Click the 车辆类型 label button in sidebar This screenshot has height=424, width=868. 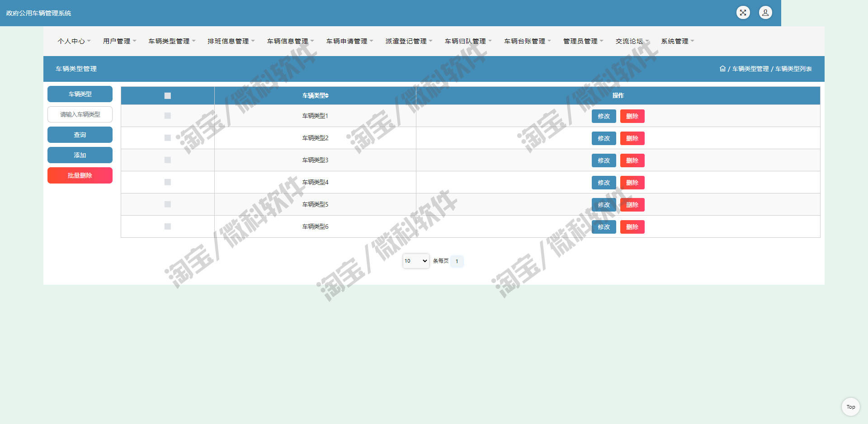click(80, 94)
